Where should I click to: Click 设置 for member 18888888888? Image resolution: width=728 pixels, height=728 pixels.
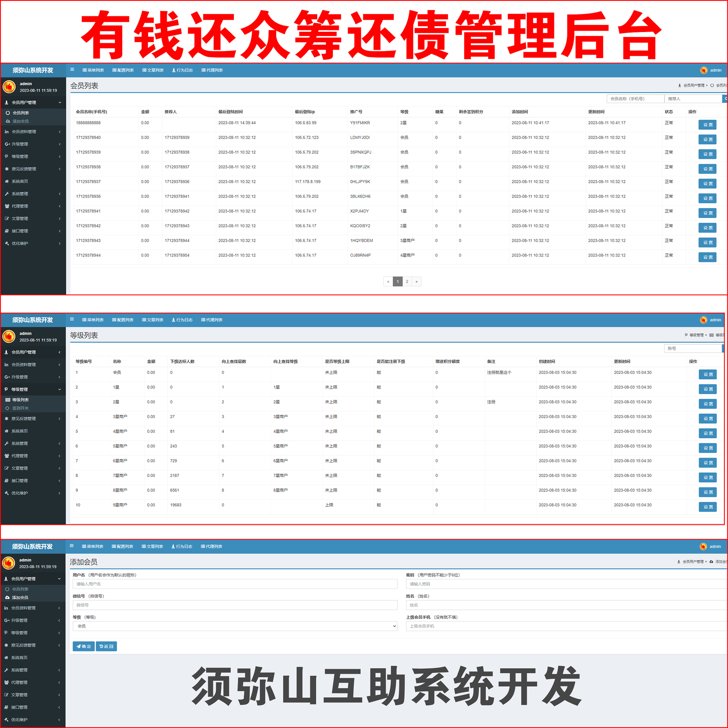pos(707,125)
